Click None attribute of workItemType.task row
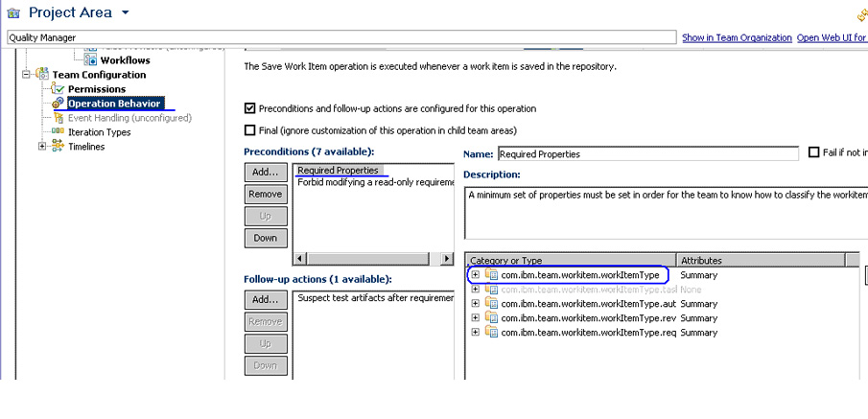Viewport: 868px width, 419px height. pyautogui.click(x=691, y=290)
